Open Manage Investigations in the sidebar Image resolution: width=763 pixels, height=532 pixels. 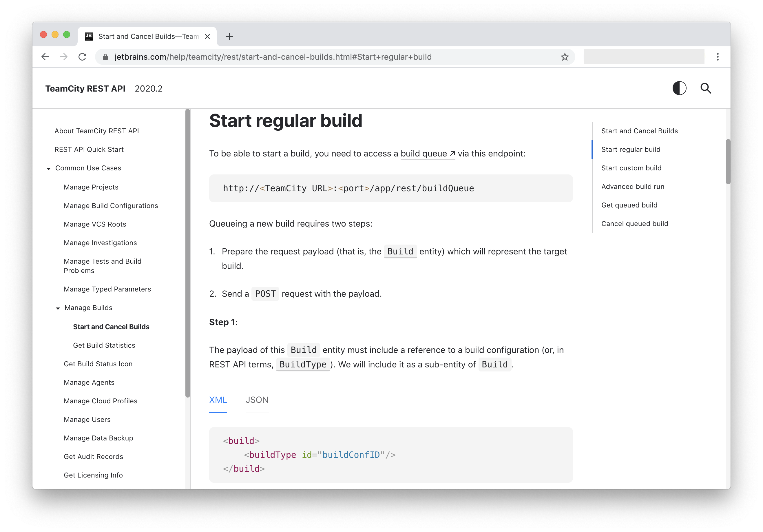(x=100, y=243)
